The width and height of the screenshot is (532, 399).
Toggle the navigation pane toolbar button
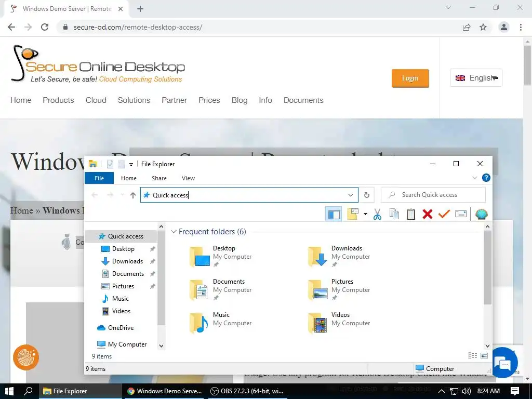[x=334, y=214]
